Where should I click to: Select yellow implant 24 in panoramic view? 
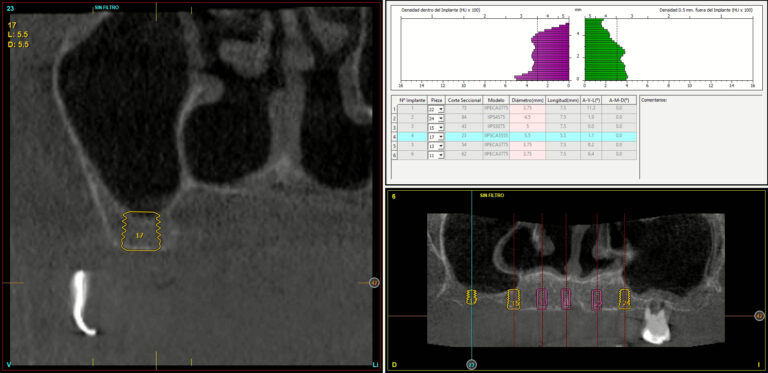(624, 299)
